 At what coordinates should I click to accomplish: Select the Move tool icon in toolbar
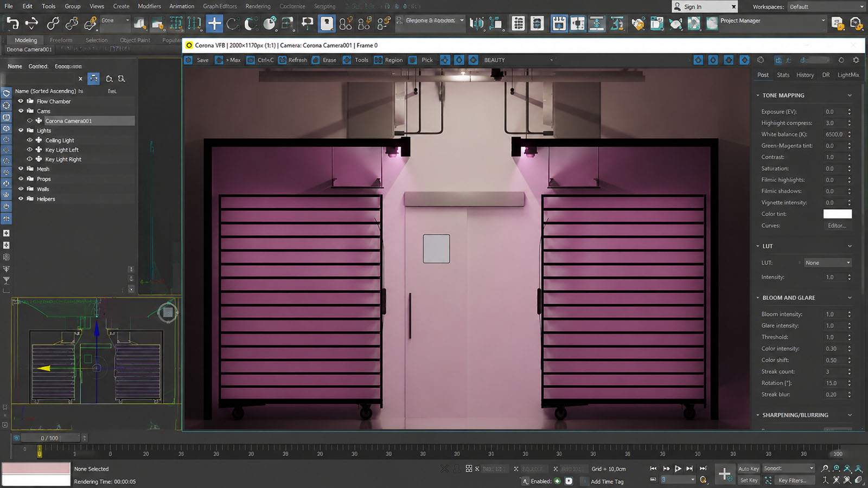[x=214, y=23]
